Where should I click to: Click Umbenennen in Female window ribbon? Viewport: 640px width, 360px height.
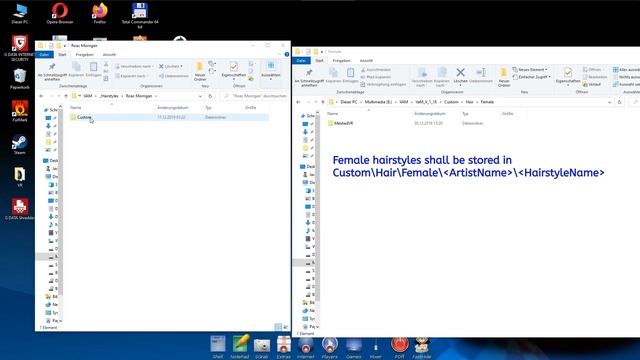click(481, 75)
